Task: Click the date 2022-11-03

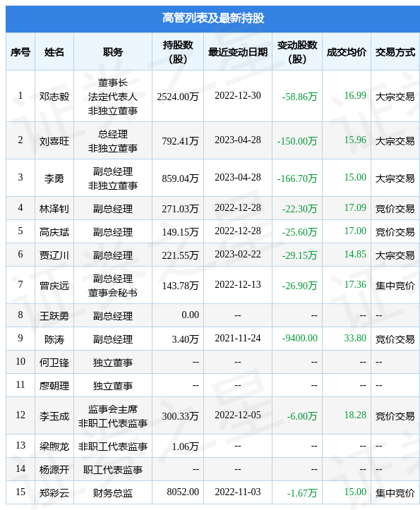Action: coord(238,492)
